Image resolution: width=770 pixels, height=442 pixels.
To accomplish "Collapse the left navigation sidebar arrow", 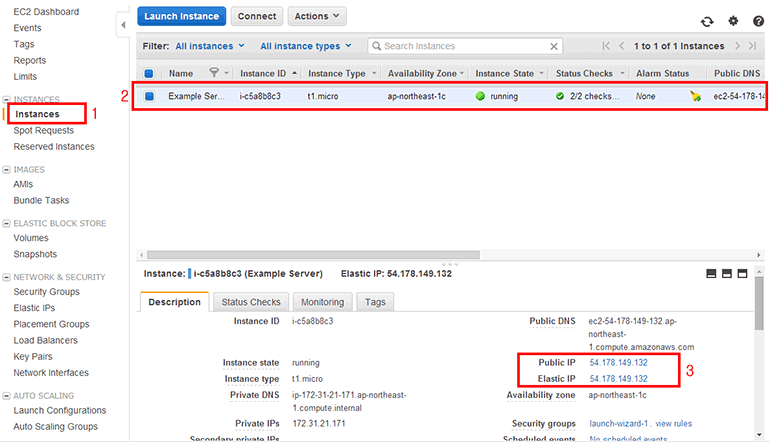I will coord(122,22).
